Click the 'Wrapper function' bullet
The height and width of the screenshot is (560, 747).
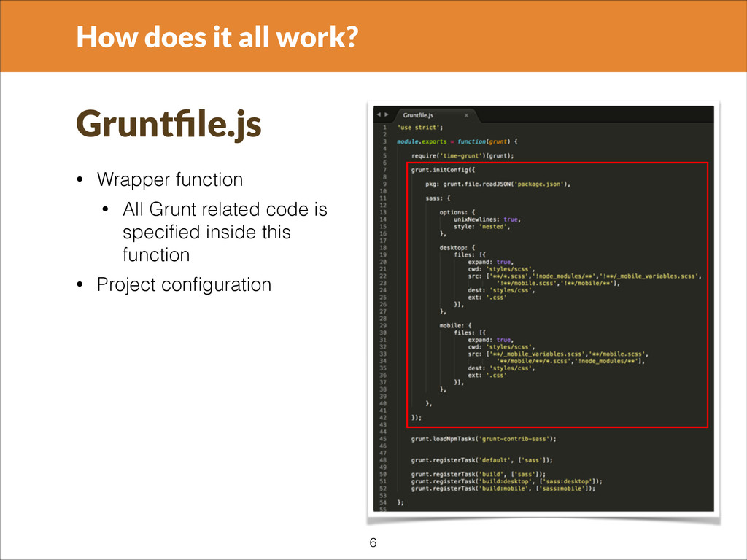tap(170, 179)
